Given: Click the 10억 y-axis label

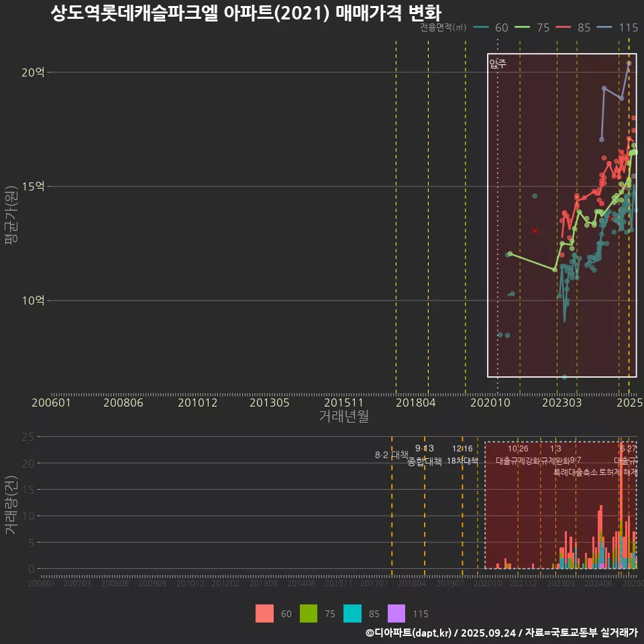Looking at the screenshot, I should (x=33, y=301).
